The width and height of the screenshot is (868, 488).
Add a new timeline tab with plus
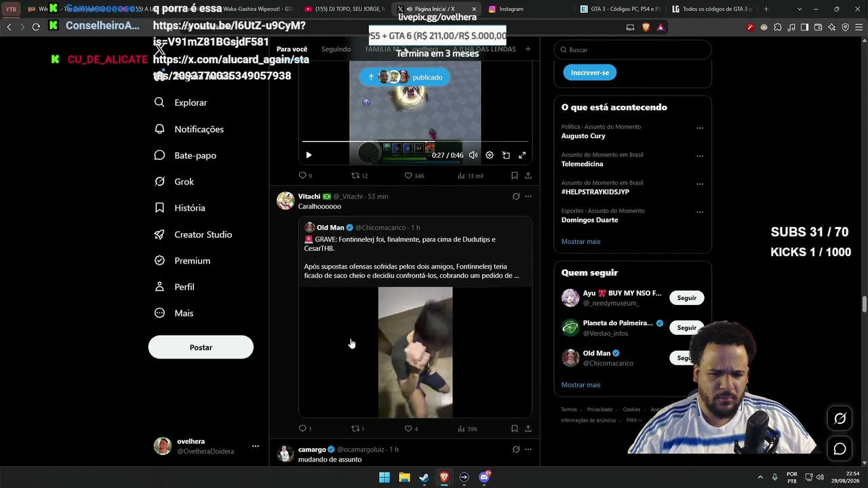coord(528,49)
